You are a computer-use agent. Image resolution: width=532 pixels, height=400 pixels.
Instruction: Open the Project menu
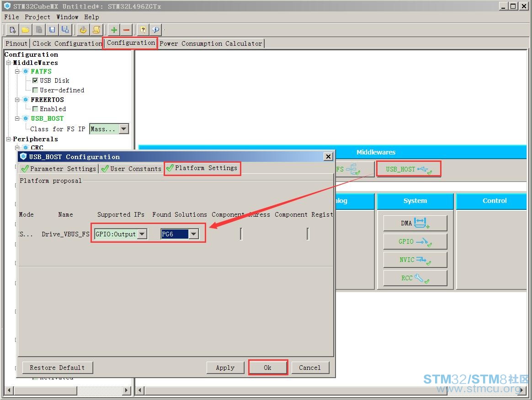pyautogui.click(x=37, y=17)
